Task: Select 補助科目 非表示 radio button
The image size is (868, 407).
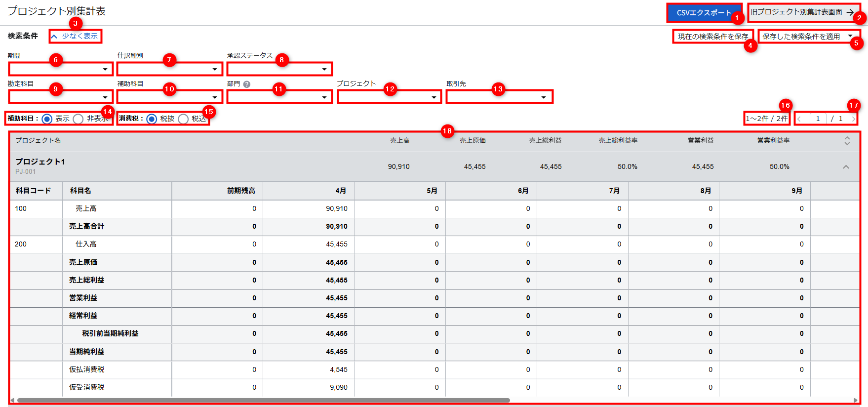Action: (78, 119)
